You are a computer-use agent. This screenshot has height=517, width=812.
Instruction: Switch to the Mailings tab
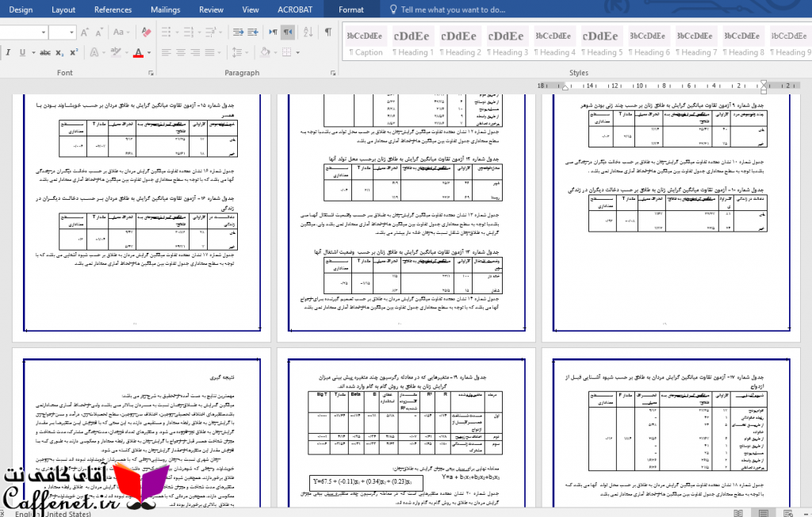tap(165, 10)
